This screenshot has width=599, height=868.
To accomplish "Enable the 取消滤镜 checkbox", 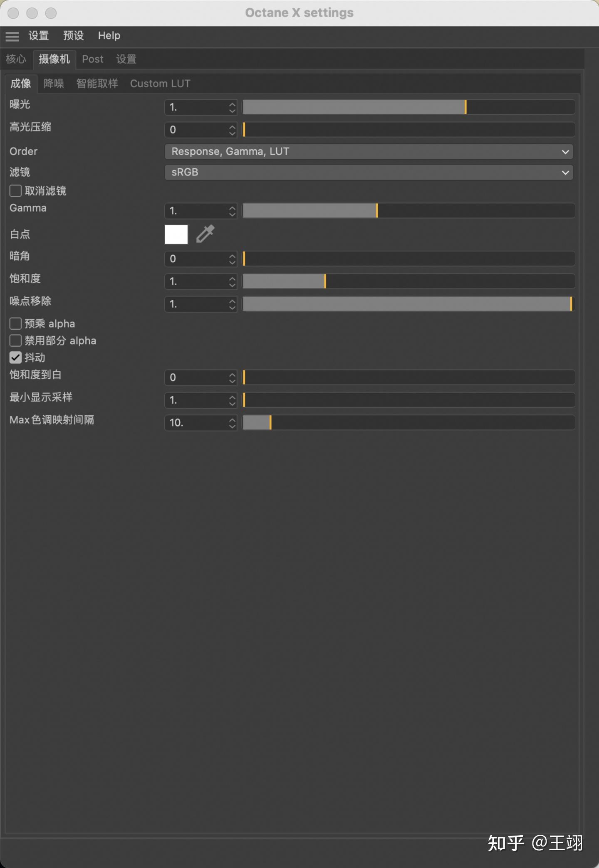I will coord(15,191).
